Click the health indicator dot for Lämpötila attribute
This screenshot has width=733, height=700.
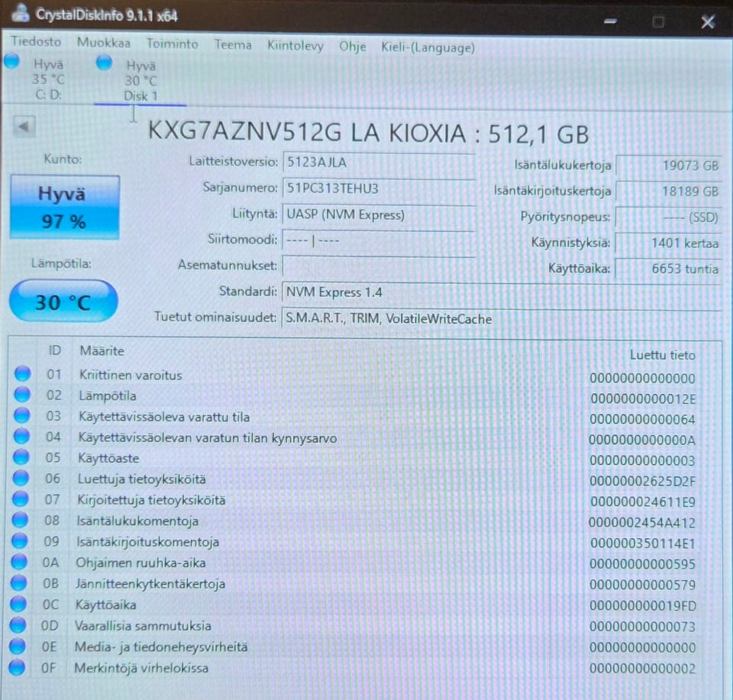click(x=21, y=395)
